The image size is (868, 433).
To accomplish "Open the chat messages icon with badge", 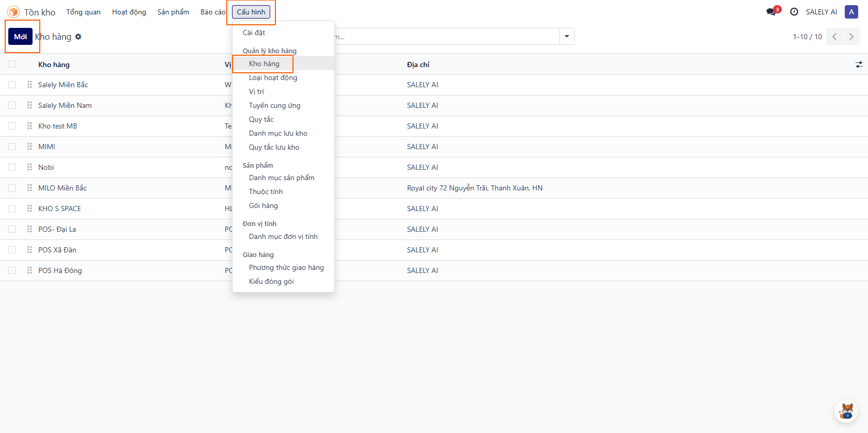I will tap(772, 12).
